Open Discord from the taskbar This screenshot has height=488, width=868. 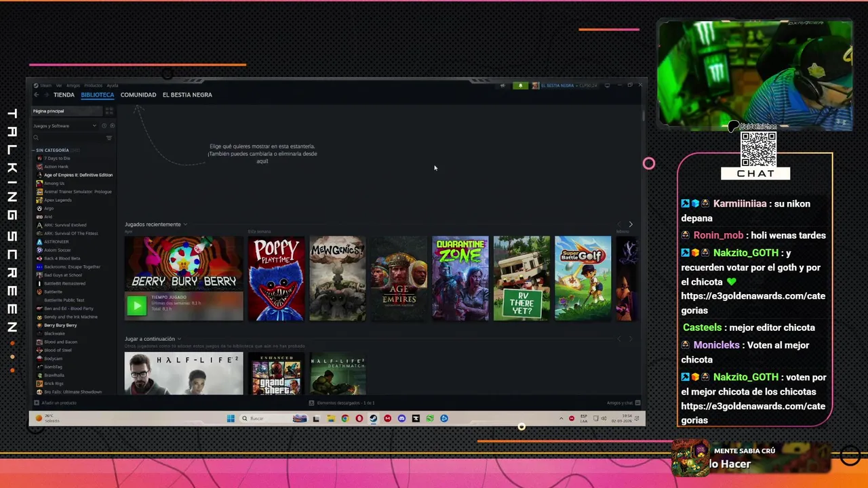pos(401,418)
